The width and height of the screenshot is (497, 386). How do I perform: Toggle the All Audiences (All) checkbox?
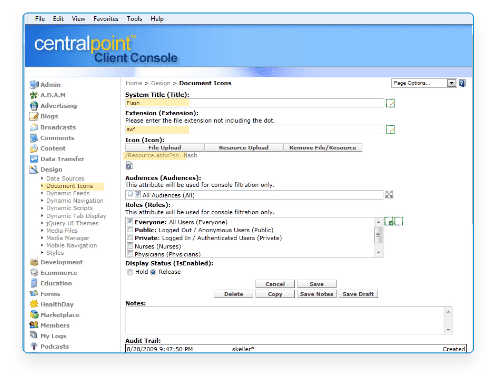coord(138,194)
